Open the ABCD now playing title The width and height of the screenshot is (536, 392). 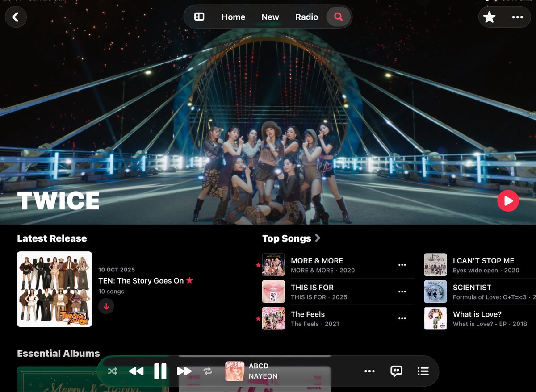pos(259,366)
